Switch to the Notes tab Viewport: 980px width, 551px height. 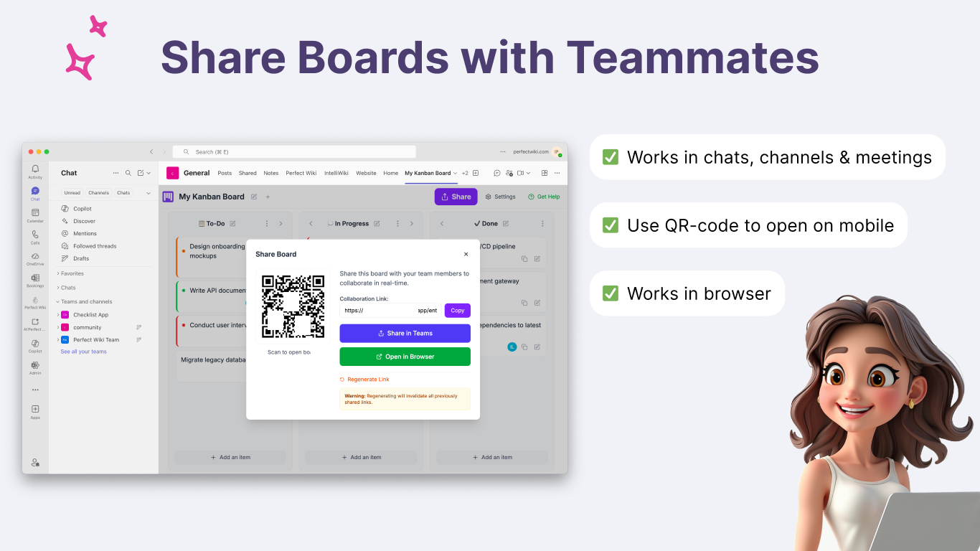[x=271, y=173]
